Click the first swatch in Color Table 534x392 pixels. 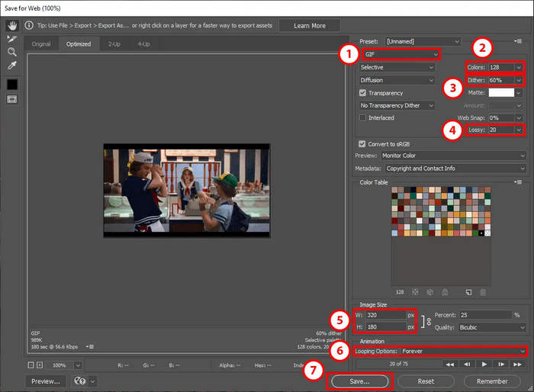[x=394, y=190]
